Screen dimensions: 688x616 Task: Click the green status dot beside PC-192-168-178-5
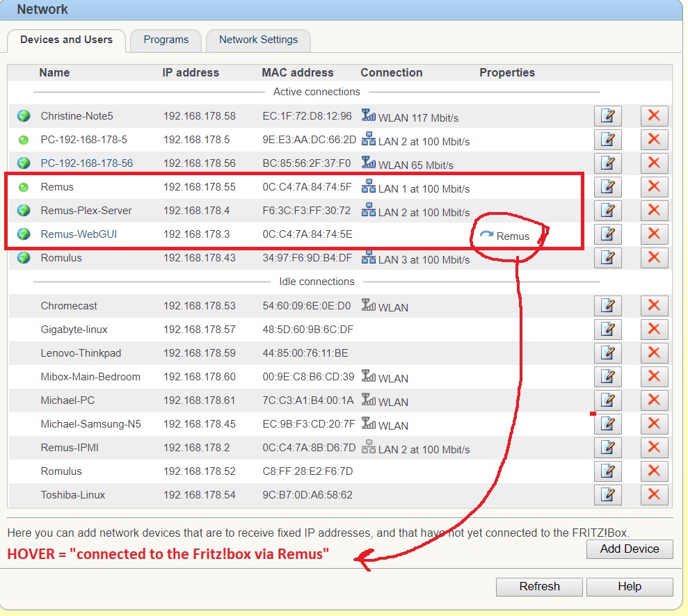pyautogui.click(x=24, y=140)
